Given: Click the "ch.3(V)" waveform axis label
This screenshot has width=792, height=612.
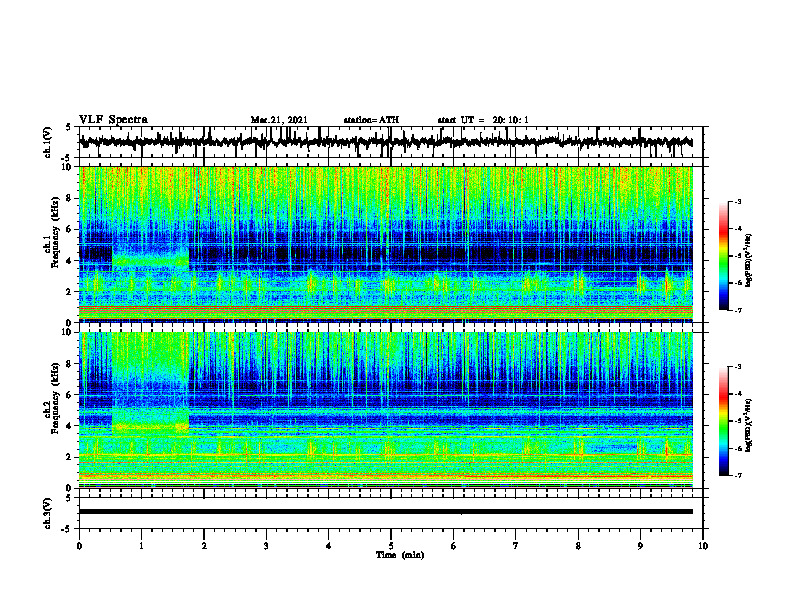Looking at the screenshot, I should [x=48, y=513].
